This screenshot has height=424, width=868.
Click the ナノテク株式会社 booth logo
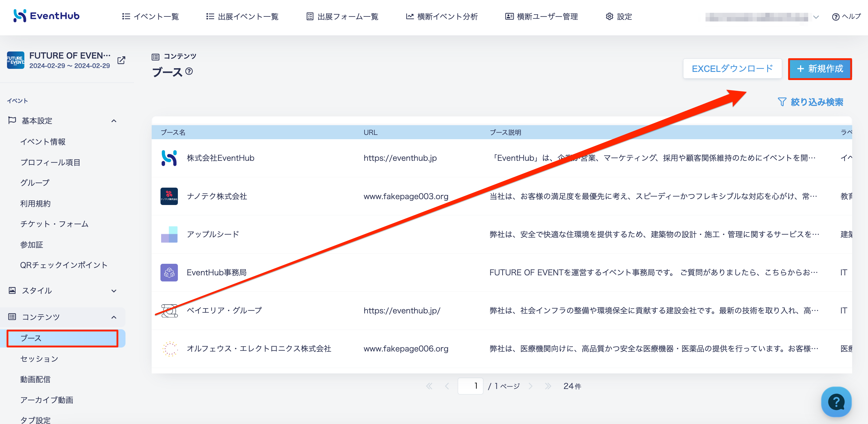point(169,196)
